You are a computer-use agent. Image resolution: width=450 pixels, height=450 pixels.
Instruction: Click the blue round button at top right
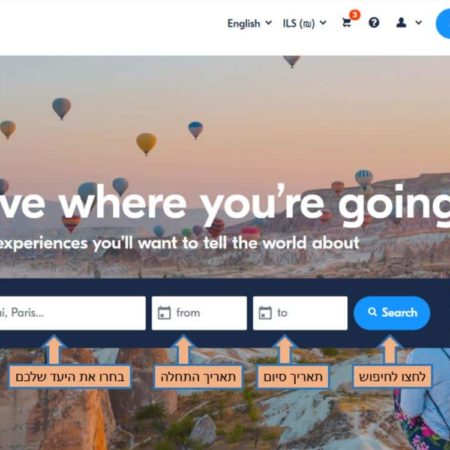[x=443, y=24]
